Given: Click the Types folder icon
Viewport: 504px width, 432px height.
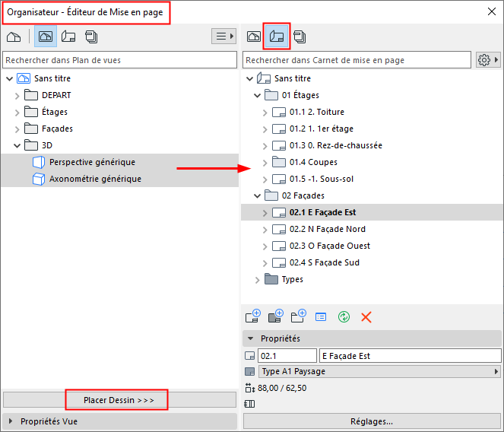Looking at the screenshot, I should (271, 279).
